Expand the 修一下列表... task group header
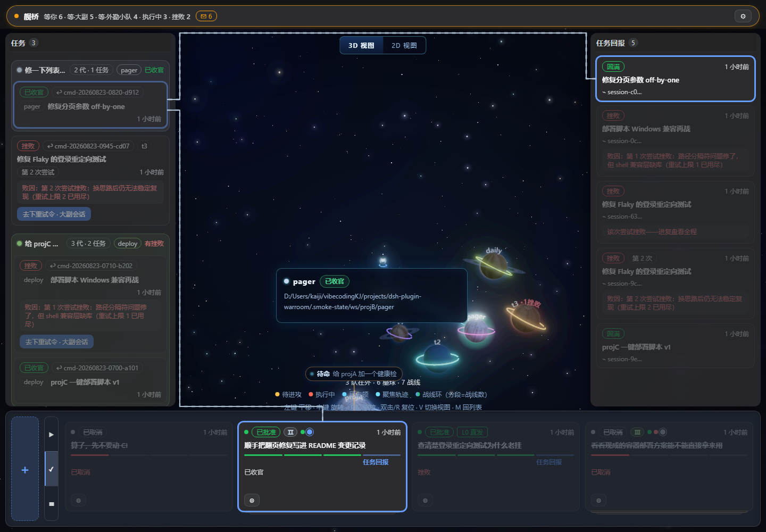Viewport: 766px width, 532px height. (90, 70)
